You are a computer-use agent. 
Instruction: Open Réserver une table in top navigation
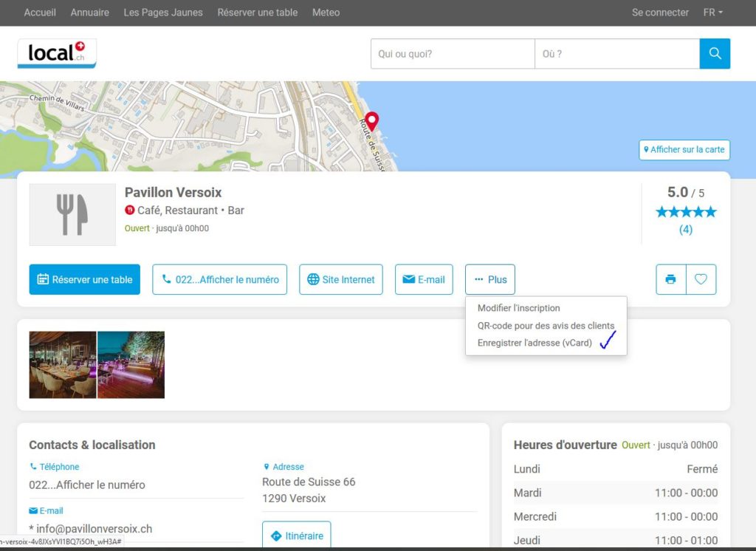point(258,13)
